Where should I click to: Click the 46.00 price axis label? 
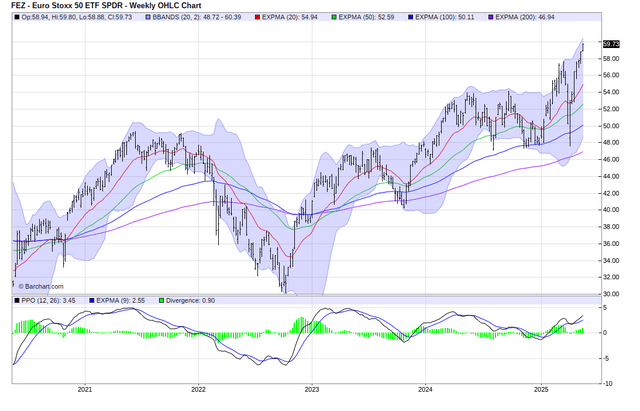(611, 159)
